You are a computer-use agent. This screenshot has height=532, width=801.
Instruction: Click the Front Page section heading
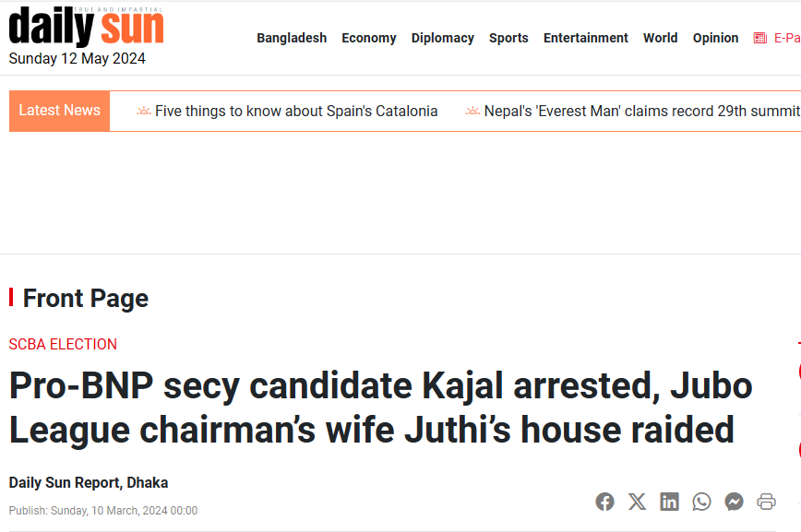85,299
